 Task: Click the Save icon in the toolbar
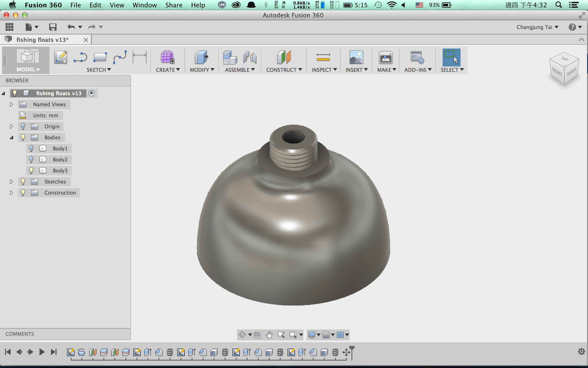(x=52, y=27)
